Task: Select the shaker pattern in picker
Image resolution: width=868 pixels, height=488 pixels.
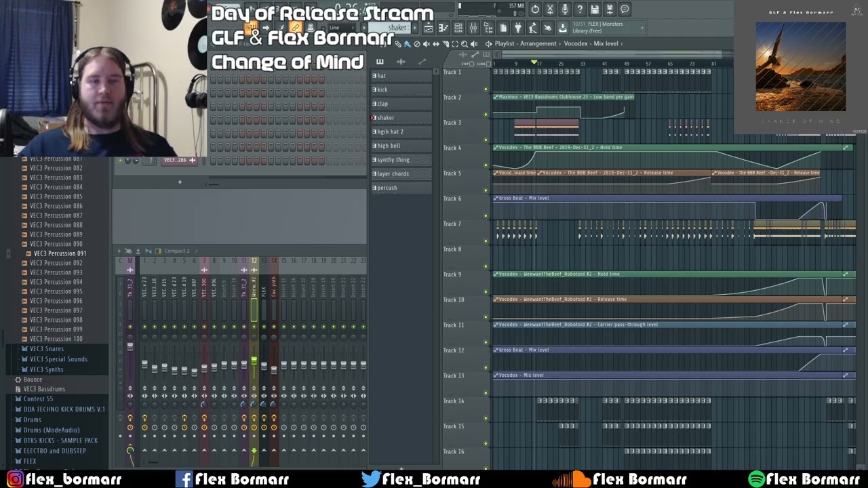Action: click(401, 118)
